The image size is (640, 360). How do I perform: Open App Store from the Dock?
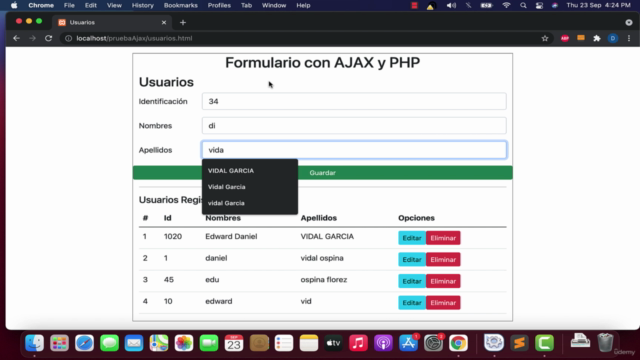point(408,343)
